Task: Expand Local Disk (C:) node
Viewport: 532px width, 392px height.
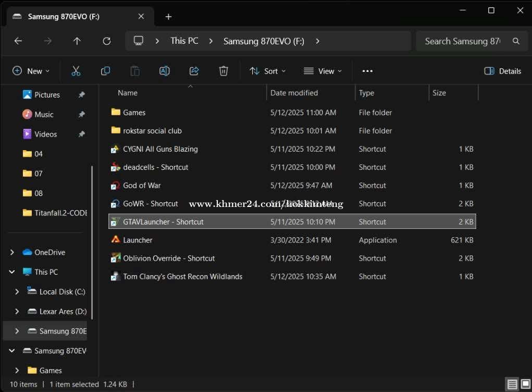Action: [x=17, y=291]
